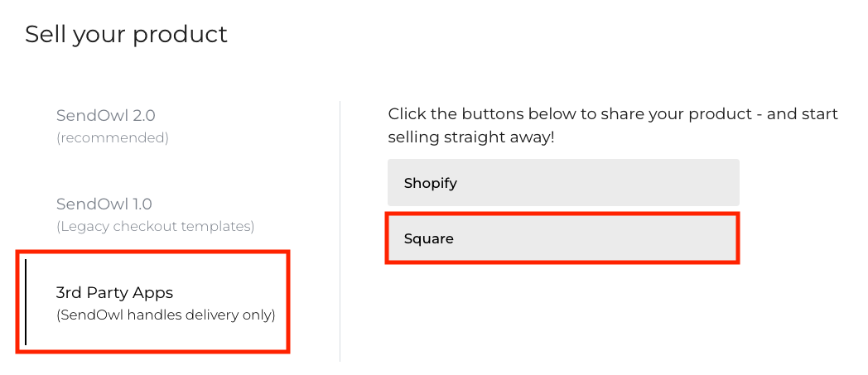
Task: Click the Shopify share button
Action: 562,183
